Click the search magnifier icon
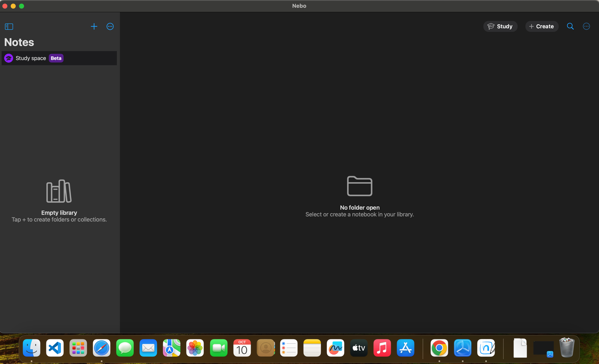This screenshot has width=599, height=364. click(570, 27)
